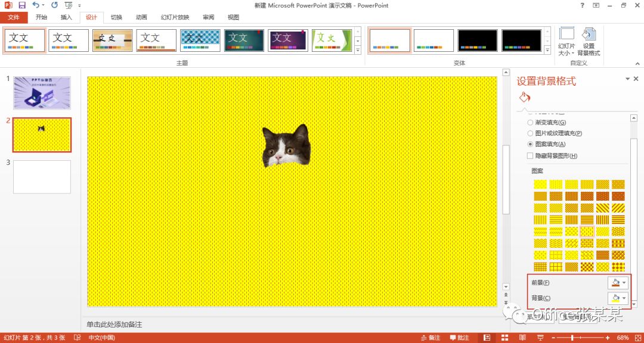Close the 设置背景格式 pane
The height and width of the screenshot is (343, 644).
pyautogui.click(x=636, y=79)
